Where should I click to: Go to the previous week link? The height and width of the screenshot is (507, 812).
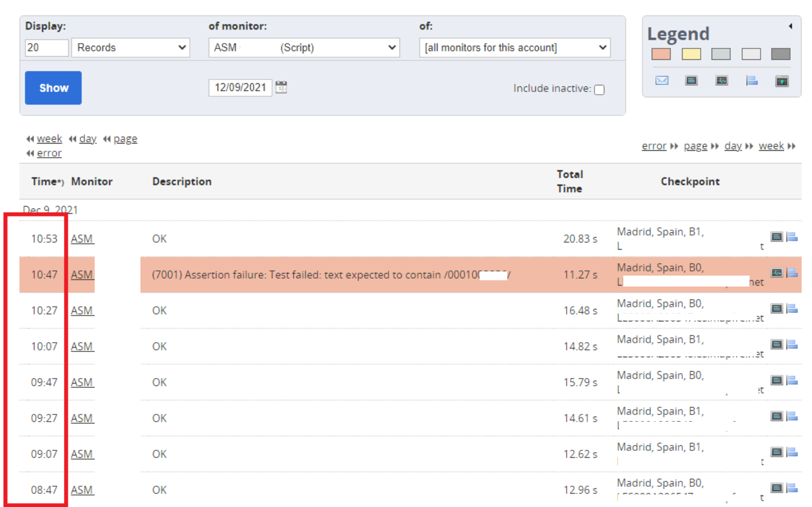point(49,139)
